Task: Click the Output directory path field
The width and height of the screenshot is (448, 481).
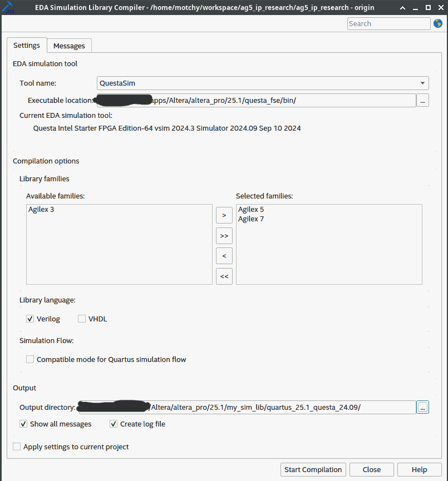Action: [248, 408]
